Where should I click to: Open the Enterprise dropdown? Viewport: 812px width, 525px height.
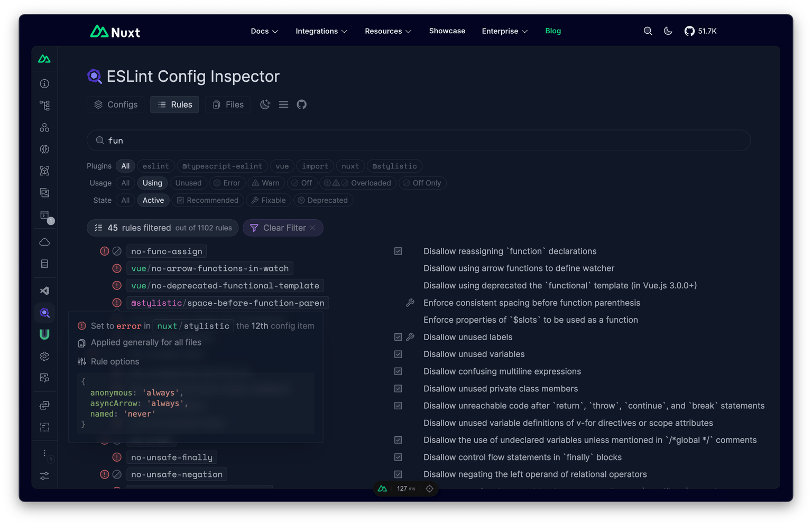(504, 31)
